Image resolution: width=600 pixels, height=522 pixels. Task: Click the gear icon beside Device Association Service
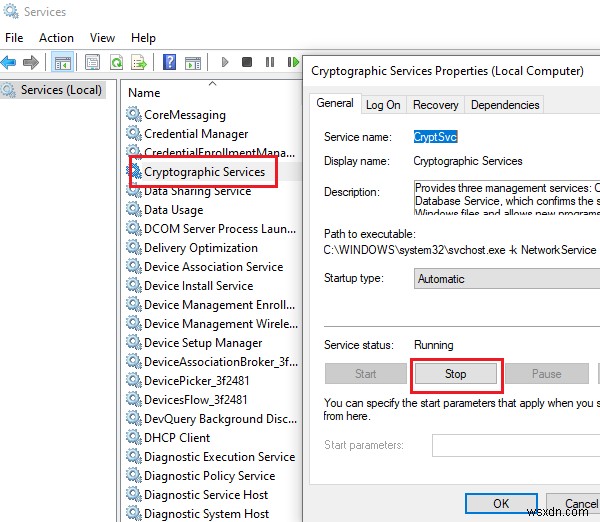point(134,266)
